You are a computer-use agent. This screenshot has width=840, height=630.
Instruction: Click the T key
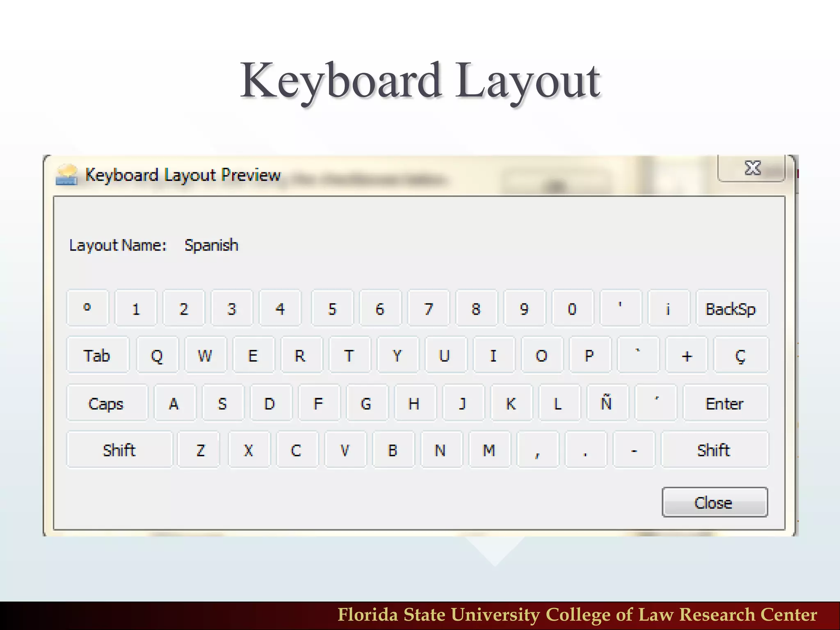click(x=349, y=355)
